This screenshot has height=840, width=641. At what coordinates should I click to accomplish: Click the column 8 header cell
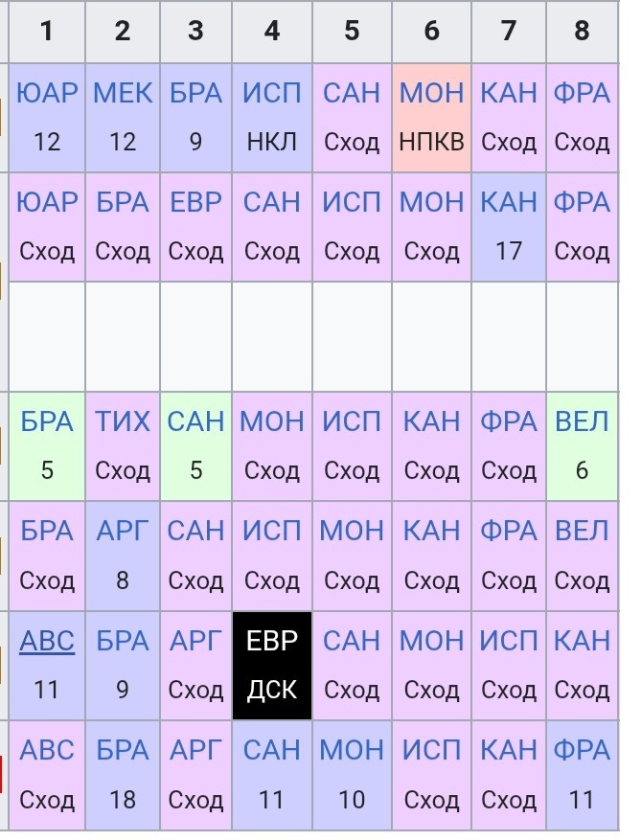[x=582, y=31]
